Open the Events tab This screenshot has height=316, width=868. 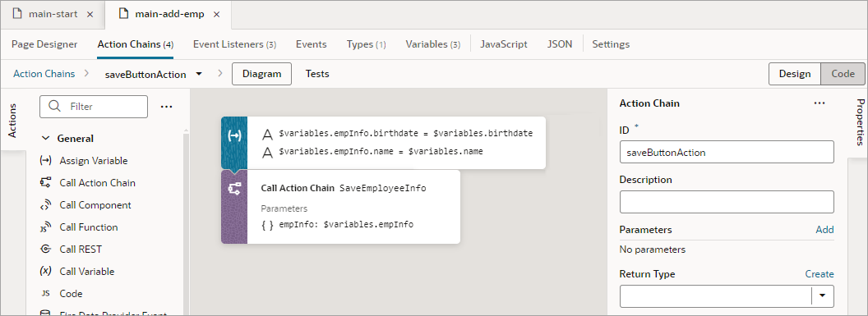(311, 44)
